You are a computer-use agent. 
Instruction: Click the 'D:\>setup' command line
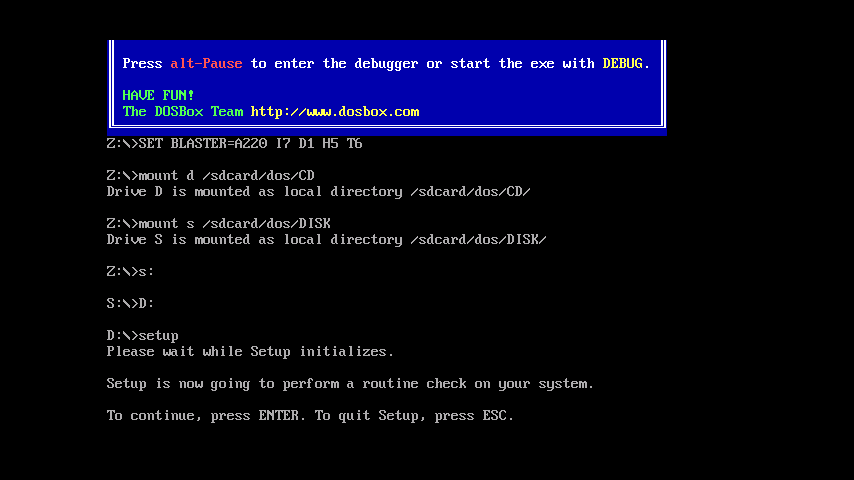click(143, 336)
